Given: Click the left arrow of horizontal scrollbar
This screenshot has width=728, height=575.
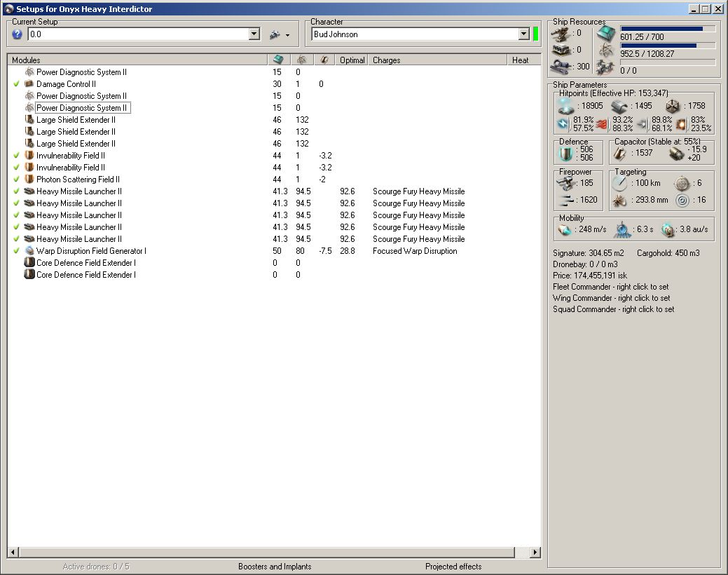Looking at the screenshot, I should click(13, 553).
